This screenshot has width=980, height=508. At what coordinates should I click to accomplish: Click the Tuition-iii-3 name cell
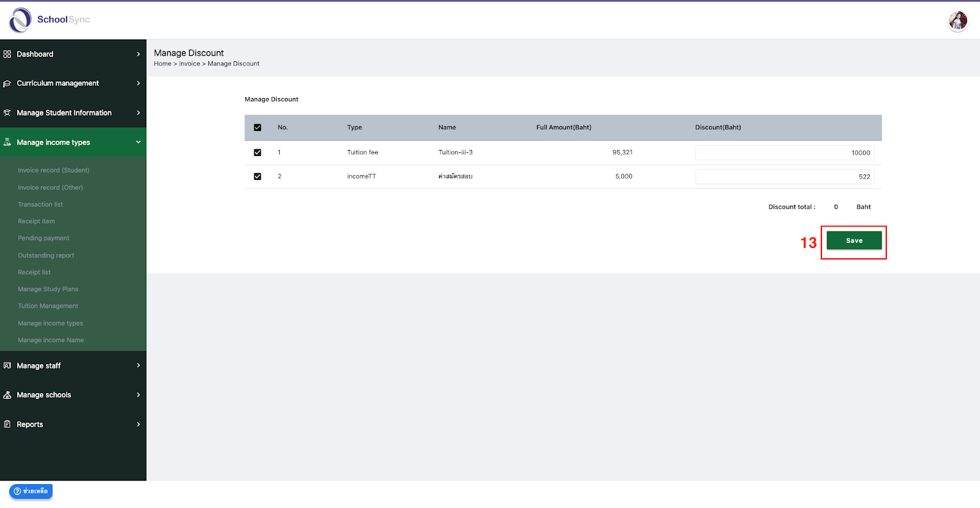click(x=455, y=152)
